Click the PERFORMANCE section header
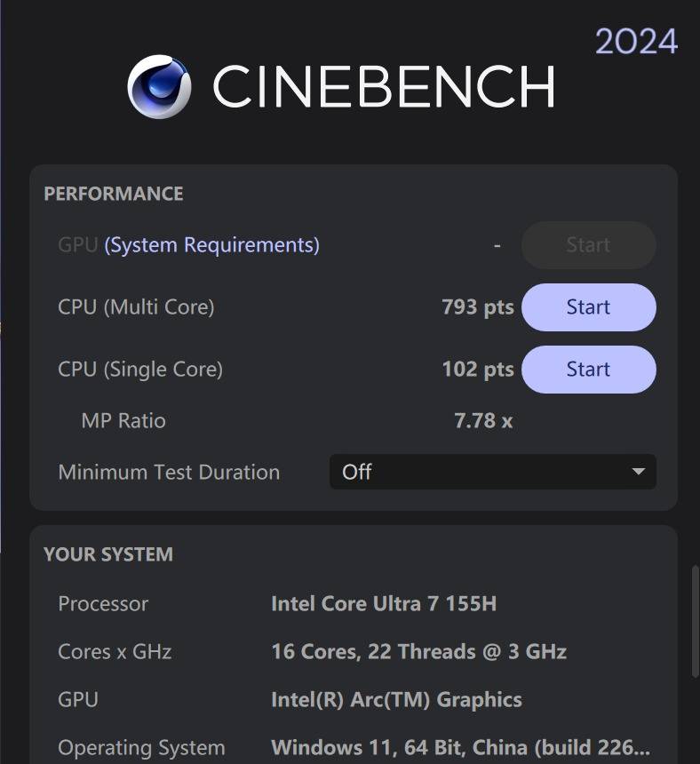The height and width of the screenshot is (764, 700). coord(113,194)
